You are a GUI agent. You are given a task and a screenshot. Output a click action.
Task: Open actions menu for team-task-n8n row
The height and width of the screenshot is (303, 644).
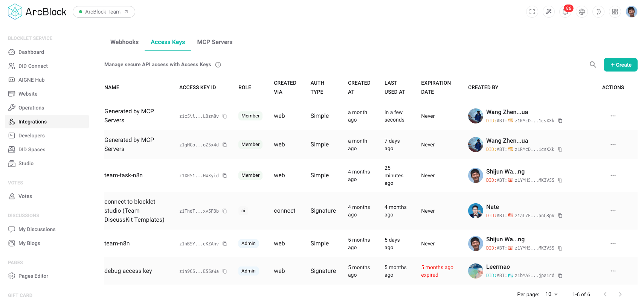(613, 175)
